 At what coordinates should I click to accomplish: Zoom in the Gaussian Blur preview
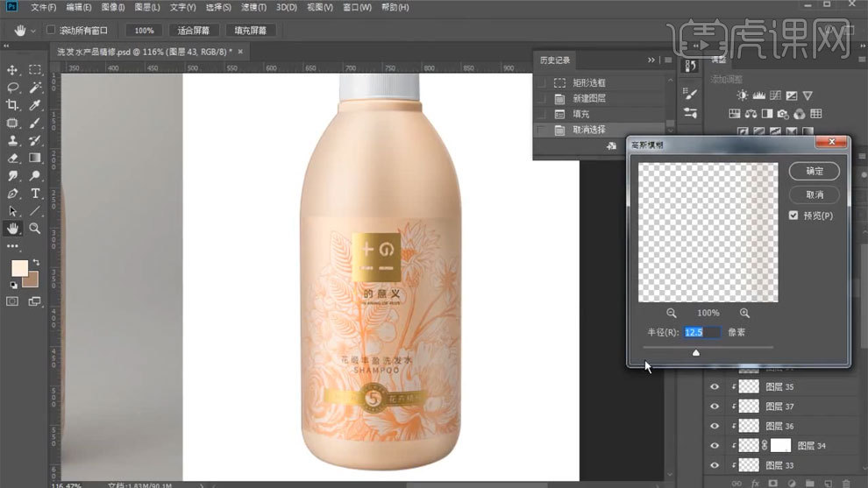(744, 313)
